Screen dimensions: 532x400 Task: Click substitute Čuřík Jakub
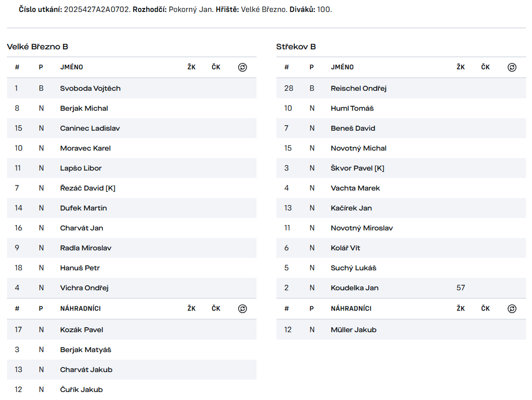(81, 390)
